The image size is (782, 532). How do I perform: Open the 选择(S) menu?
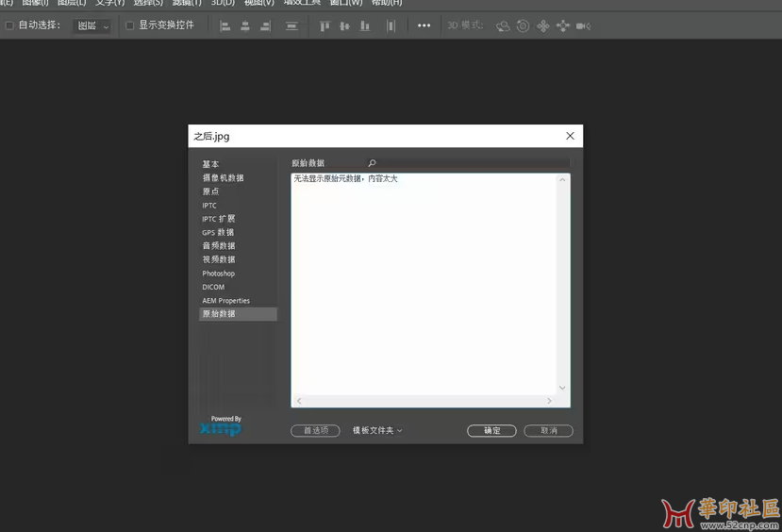(x=148, y=3)
